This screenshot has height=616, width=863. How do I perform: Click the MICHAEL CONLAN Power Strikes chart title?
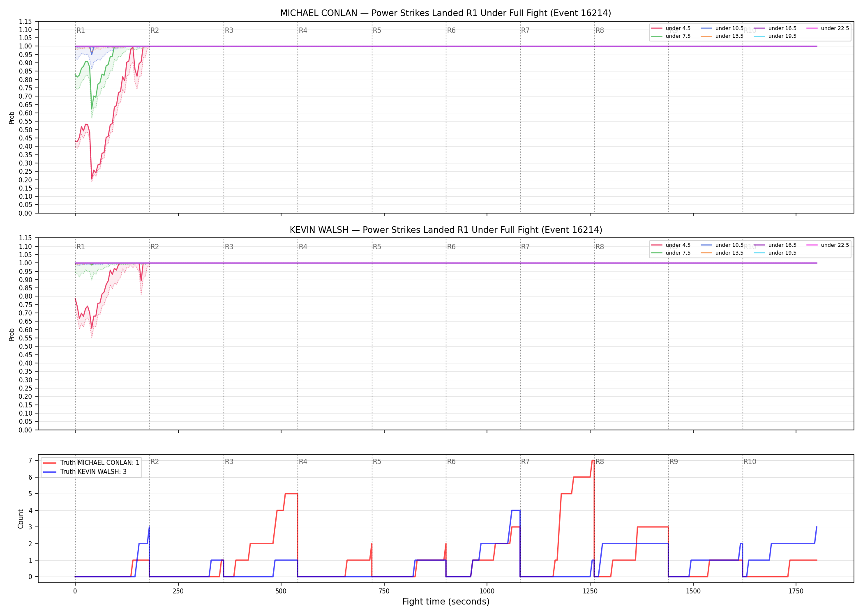445,13
